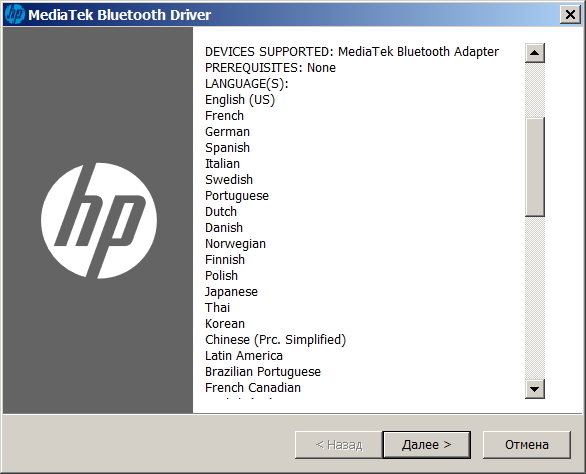Click the DEVICES SUPPORTED text line

352,52
